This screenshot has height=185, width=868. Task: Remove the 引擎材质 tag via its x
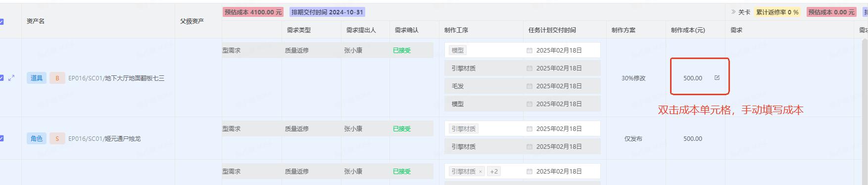480,172
